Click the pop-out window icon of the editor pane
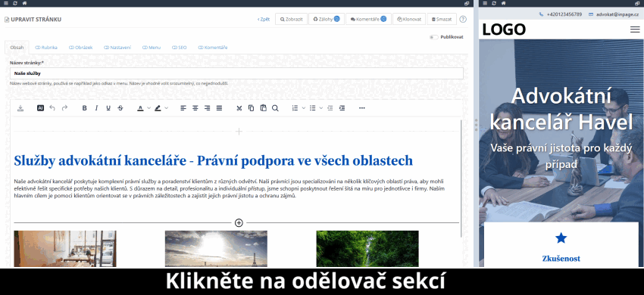This screenshot has width=644, height=295. [x=467, y=3]
